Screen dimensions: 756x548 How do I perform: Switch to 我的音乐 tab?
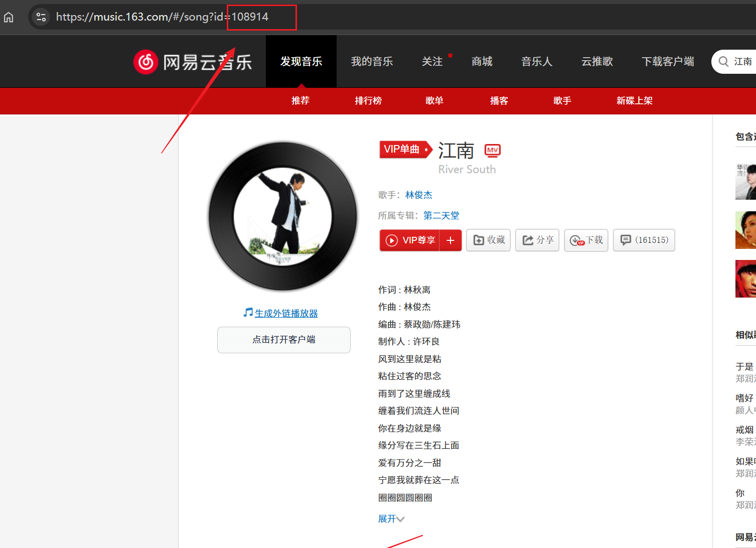372,61
